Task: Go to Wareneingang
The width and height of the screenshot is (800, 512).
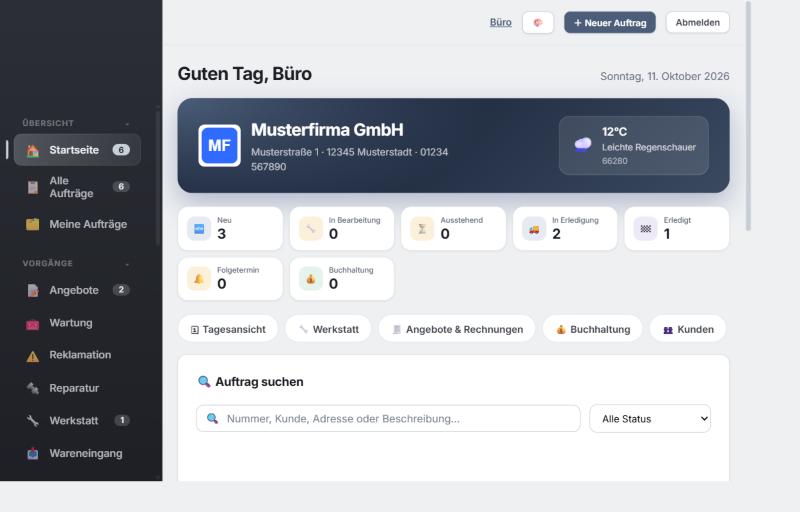Action: pos(78,454)
